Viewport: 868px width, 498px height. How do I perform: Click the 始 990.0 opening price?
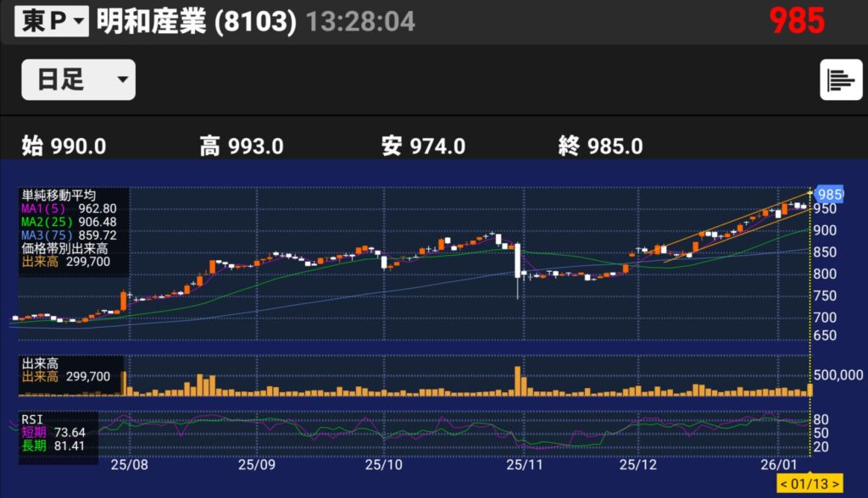click(x=64, y=146)
